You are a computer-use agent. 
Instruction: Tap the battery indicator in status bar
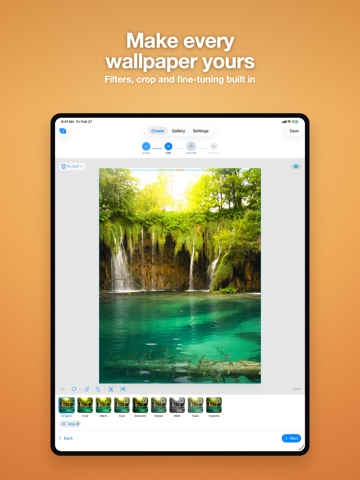296,122
